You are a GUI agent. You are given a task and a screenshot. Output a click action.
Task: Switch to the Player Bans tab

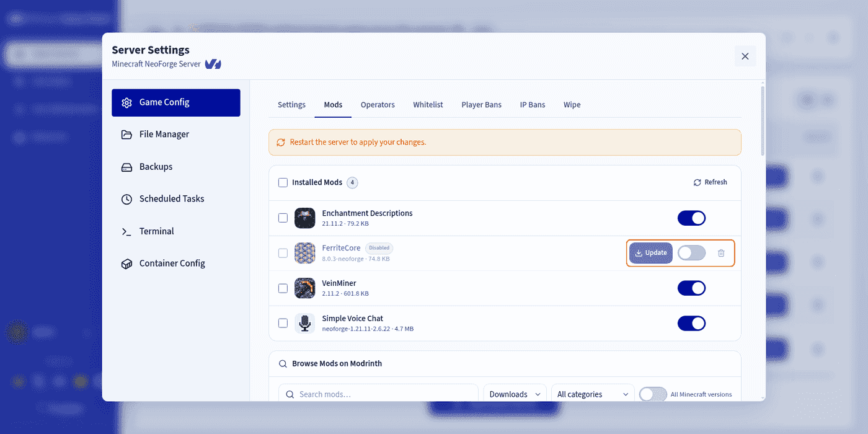[x=481, y=105]
